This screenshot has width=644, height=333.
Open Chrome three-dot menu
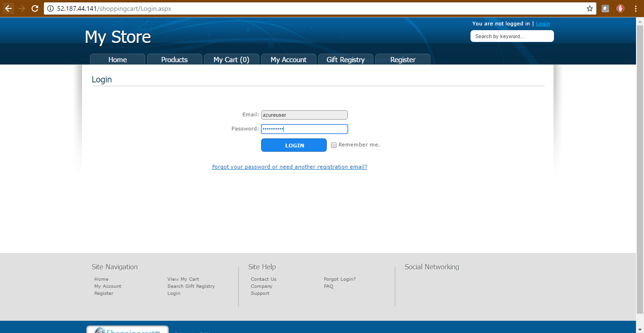(636, 8)
